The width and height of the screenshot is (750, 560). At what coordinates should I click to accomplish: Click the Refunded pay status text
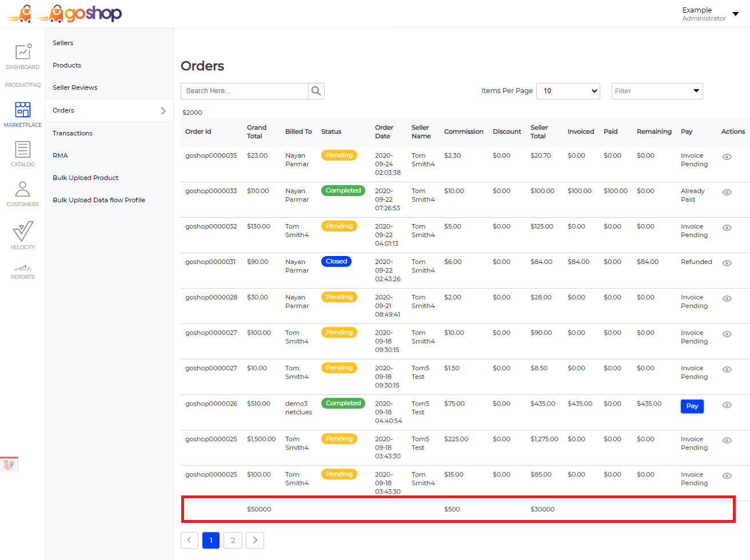point(696,262)
